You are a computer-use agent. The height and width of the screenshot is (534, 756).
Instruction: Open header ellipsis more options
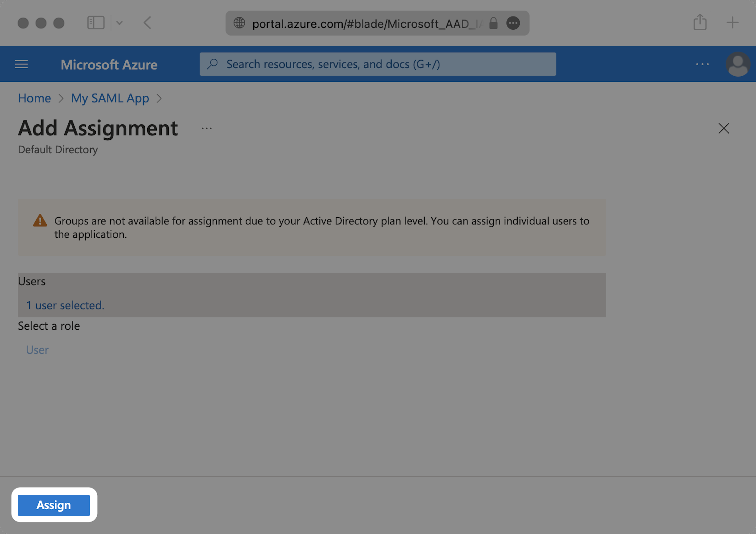702,64
